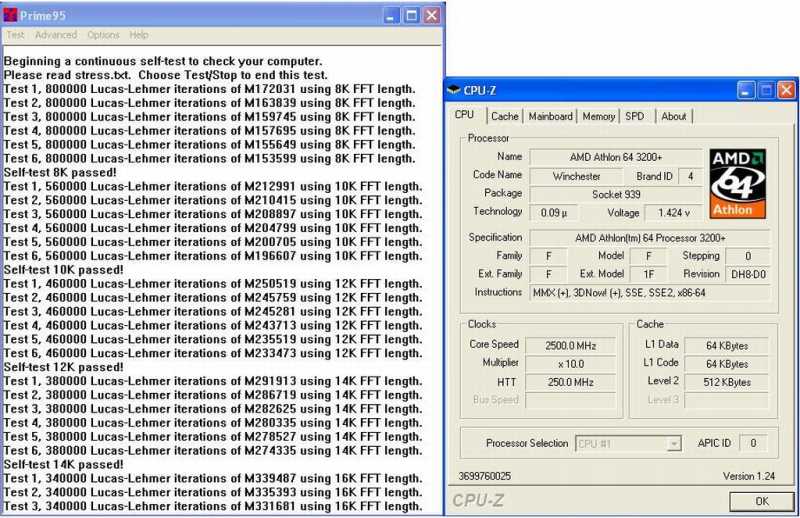The width and height of the screenshot is (800, 518).
Task: Click the line containing M172031
Action: point(209,89)
